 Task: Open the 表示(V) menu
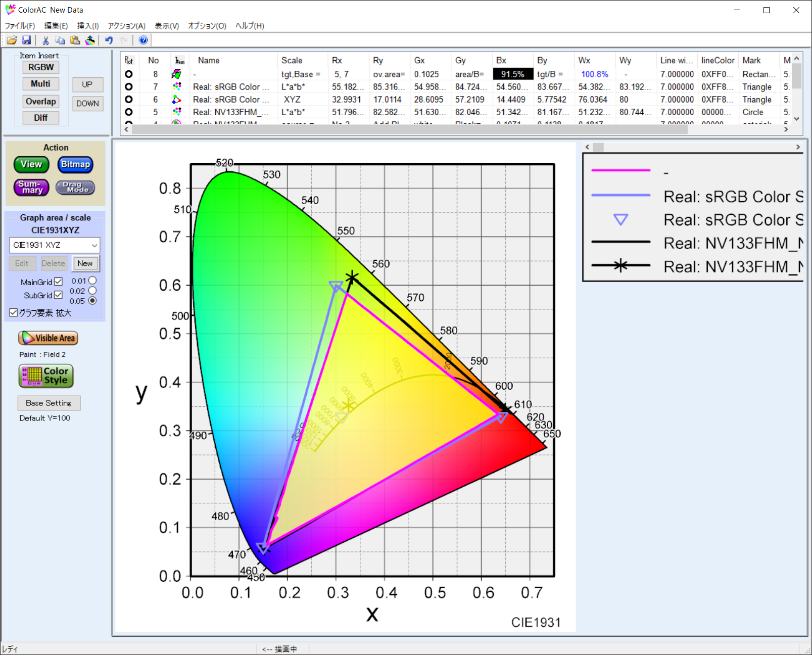(167, 26)
